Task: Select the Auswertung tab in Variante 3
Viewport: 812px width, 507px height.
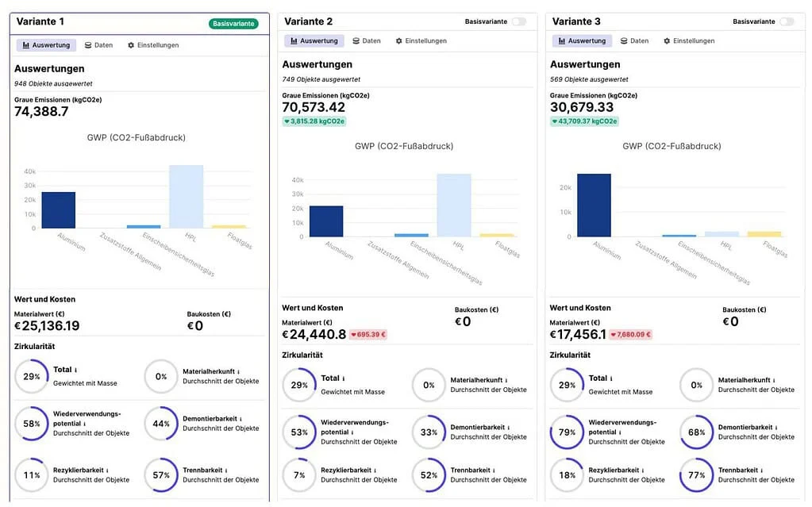Action: click(582, 41)
